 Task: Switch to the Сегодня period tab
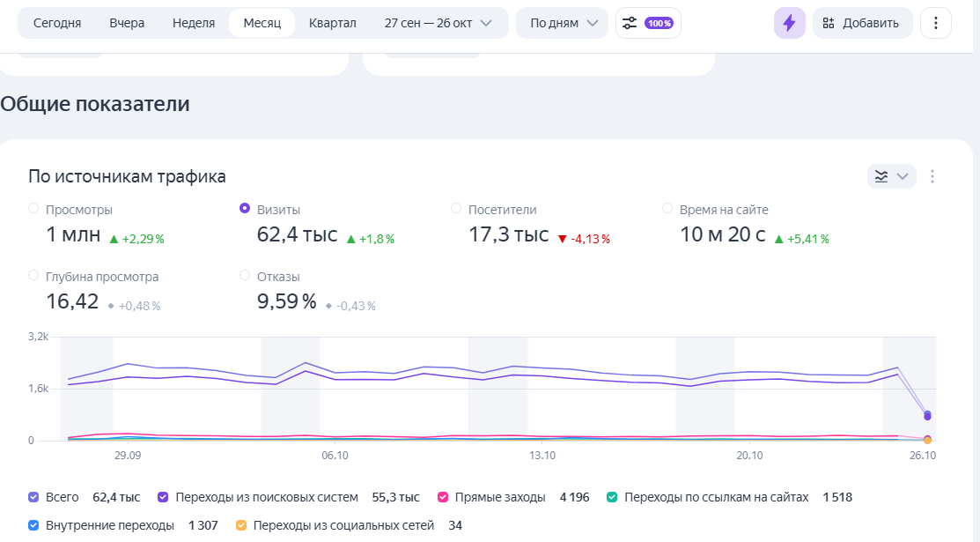[x=57, y=23]
